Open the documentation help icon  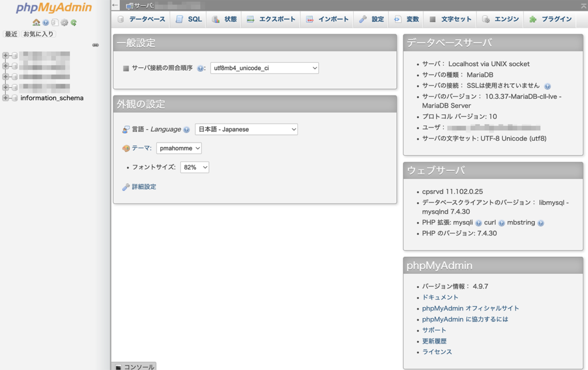tap(46, 22)
